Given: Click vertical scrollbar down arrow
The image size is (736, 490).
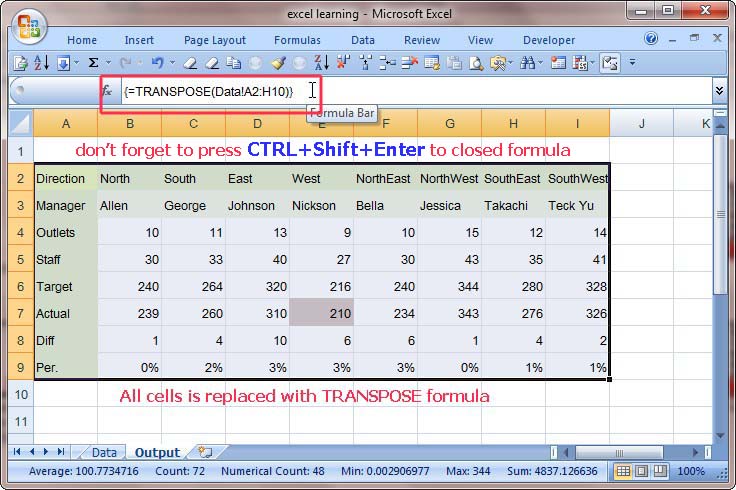Looking at the screenshot, I should tap(720, 436).
